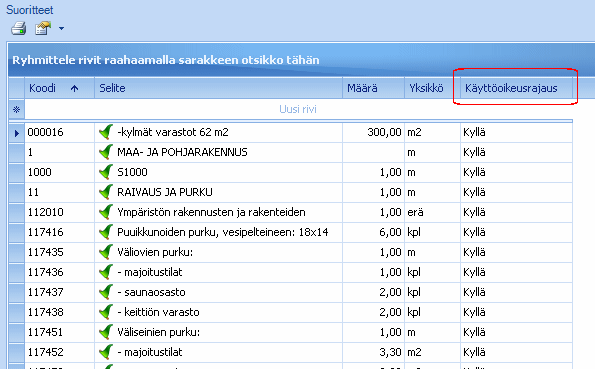Click quantity cell 6,00
The height and width of the screenshot is (369, 595).
pos(373,232)
